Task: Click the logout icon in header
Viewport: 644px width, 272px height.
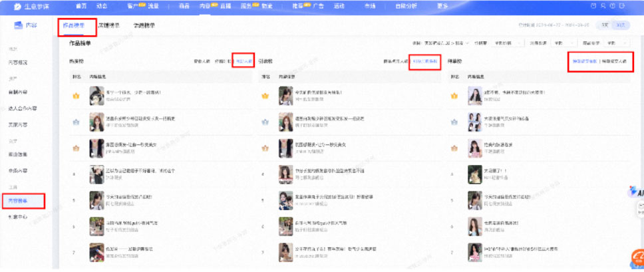Action: pyautogui.click(x=623, y=6)
